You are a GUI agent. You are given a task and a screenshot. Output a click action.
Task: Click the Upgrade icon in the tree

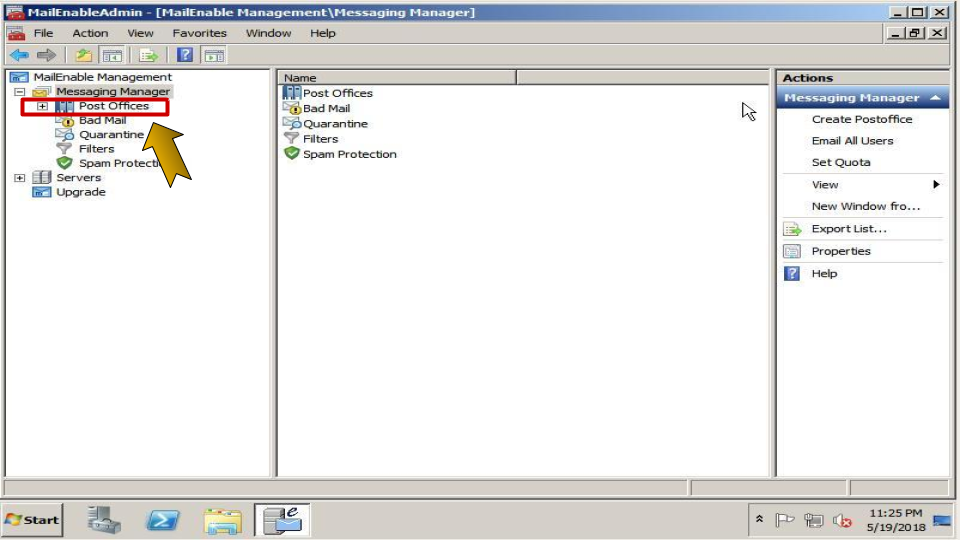(x=42, y=192)
